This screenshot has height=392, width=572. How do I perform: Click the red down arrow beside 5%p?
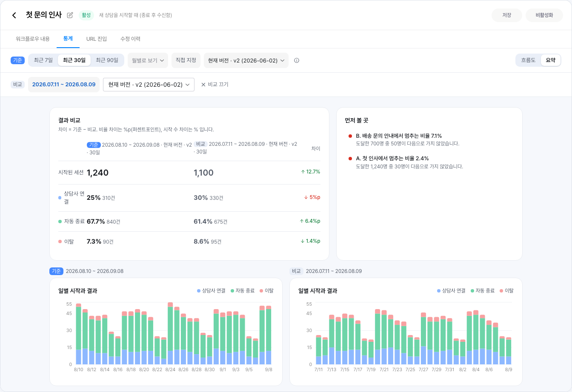click(306, 198)
